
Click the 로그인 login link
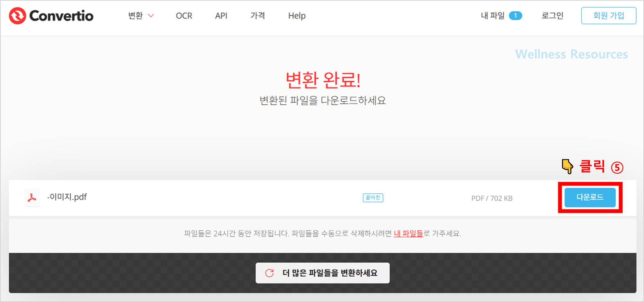coord(552,15)
